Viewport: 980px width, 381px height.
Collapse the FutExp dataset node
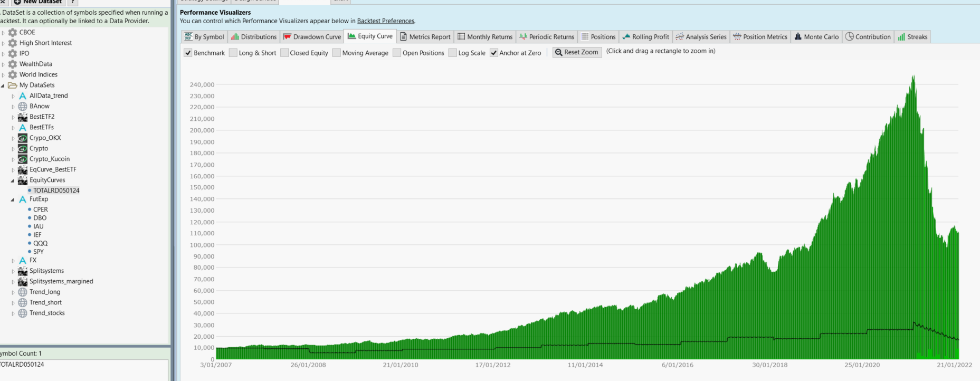pyautogui.click(x=13, y=199)
